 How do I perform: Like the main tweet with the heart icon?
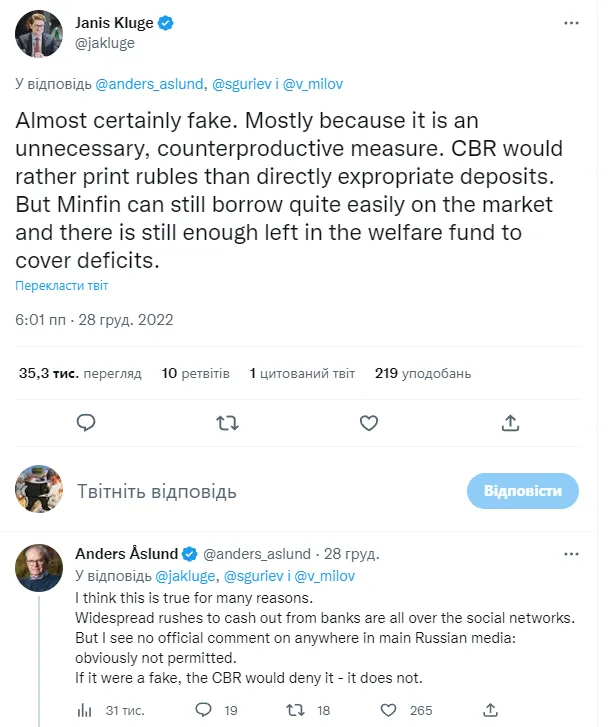click(x=369, y=423)
